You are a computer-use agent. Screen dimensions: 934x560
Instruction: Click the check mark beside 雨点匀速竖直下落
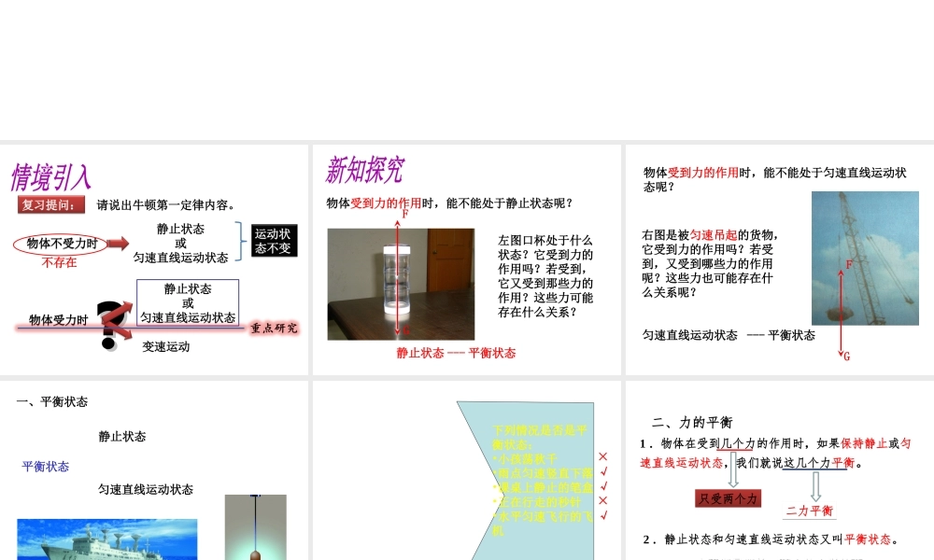(603, 471)
